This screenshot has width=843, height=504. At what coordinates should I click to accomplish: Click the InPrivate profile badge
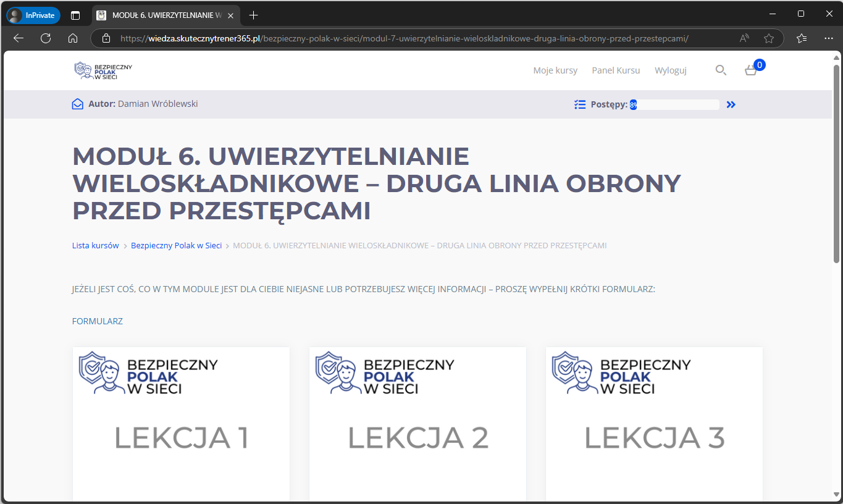[x=33, y=15]
